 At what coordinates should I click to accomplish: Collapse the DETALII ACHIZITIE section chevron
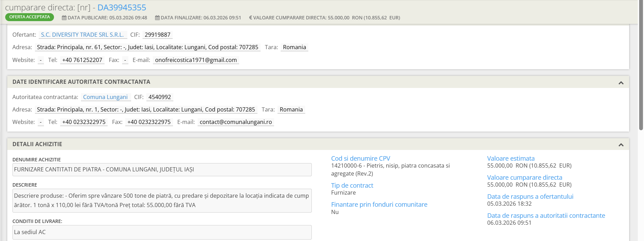tap(621, 145)
